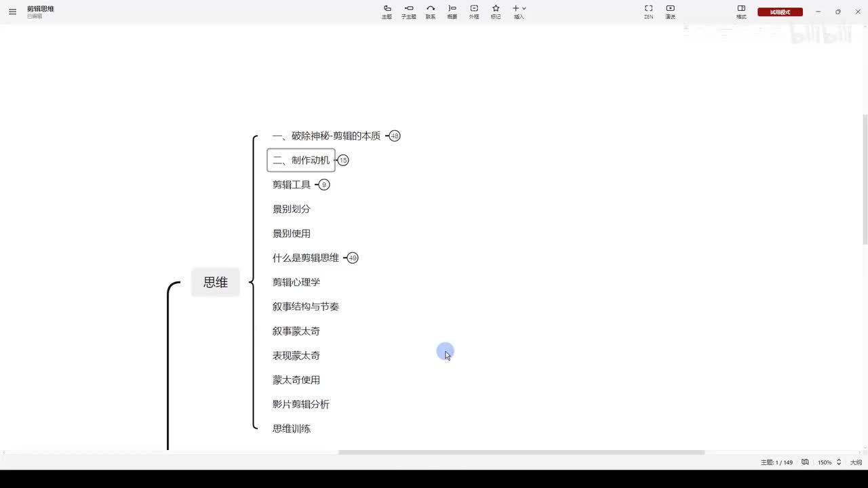
Task: Restore the window with the maximize button
Action: tap(838, 12)
